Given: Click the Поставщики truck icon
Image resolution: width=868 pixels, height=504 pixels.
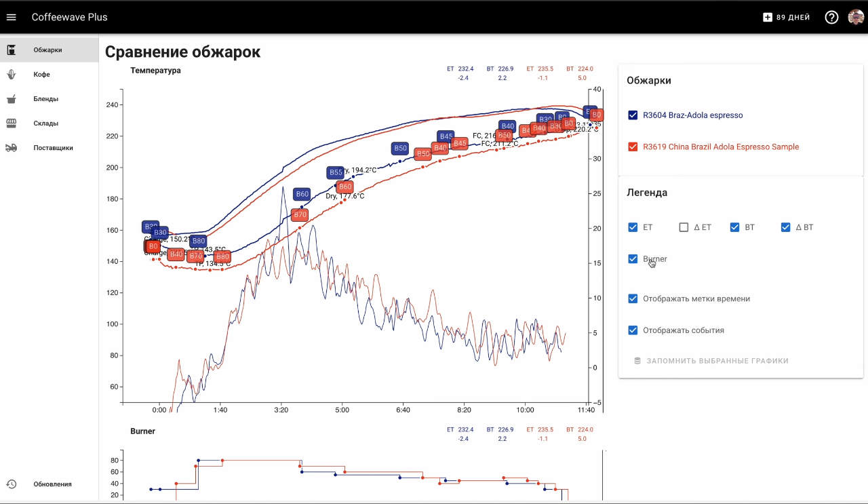Looking at the screenshot, I should [12, 148].
